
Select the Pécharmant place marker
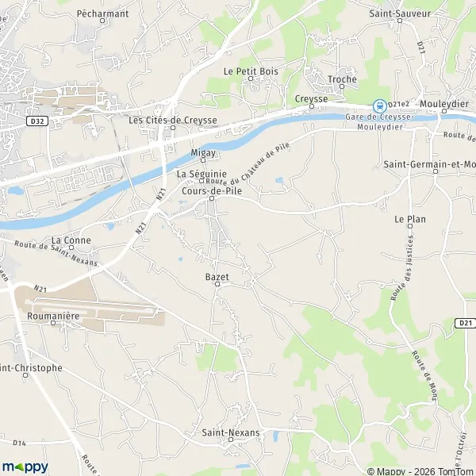point(102,21)
